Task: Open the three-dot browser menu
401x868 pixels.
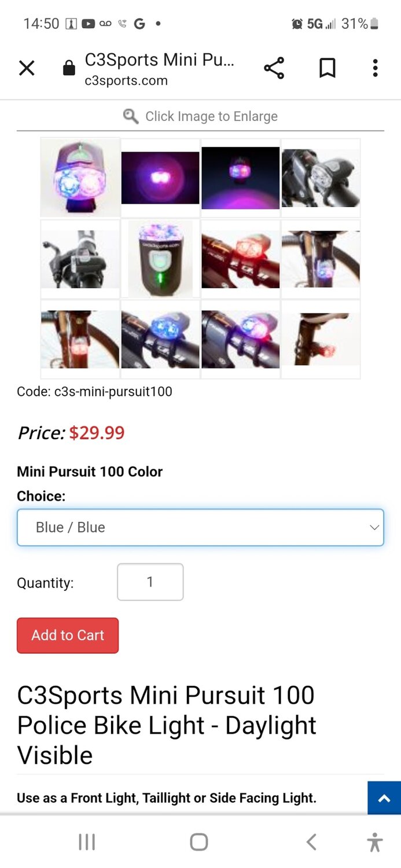Action: point(375,68)
